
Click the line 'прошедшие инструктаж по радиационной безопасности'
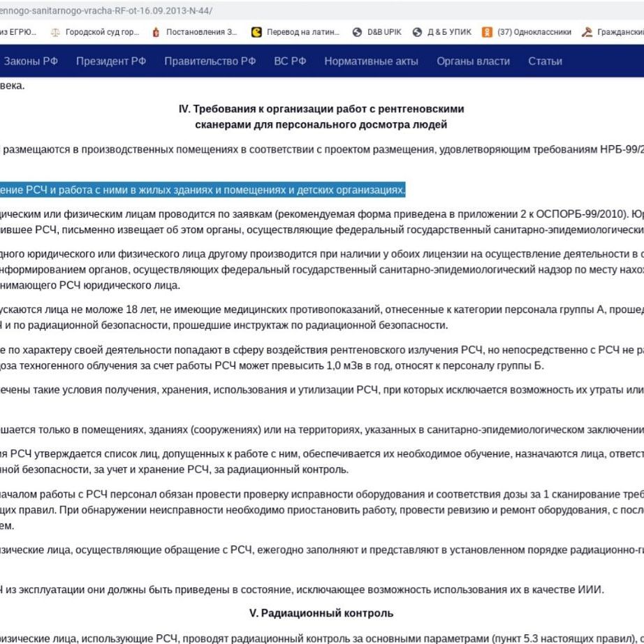pos(224,325)
